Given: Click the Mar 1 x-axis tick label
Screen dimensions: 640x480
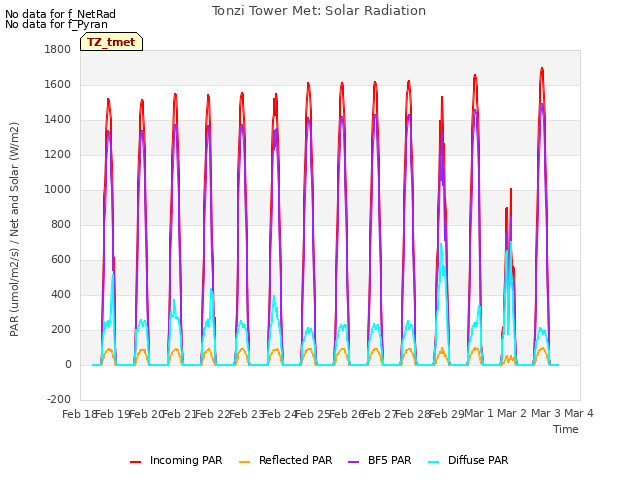Looking at the screenshot, I should click(479, 413).
